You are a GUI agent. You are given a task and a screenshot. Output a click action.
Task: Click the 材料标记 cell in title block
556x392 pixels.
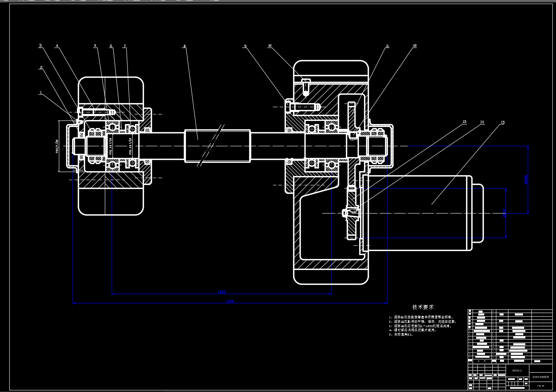coord(517,370)
